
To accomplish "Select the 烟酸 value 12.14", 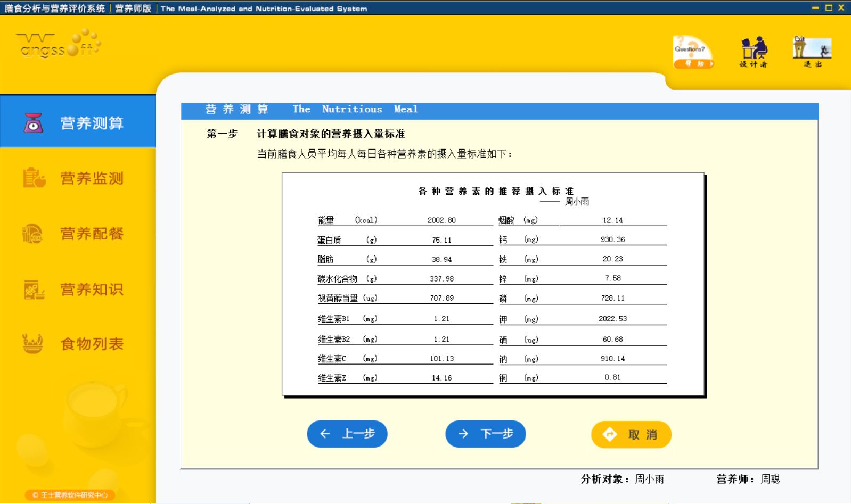I will tap(612, 220).
